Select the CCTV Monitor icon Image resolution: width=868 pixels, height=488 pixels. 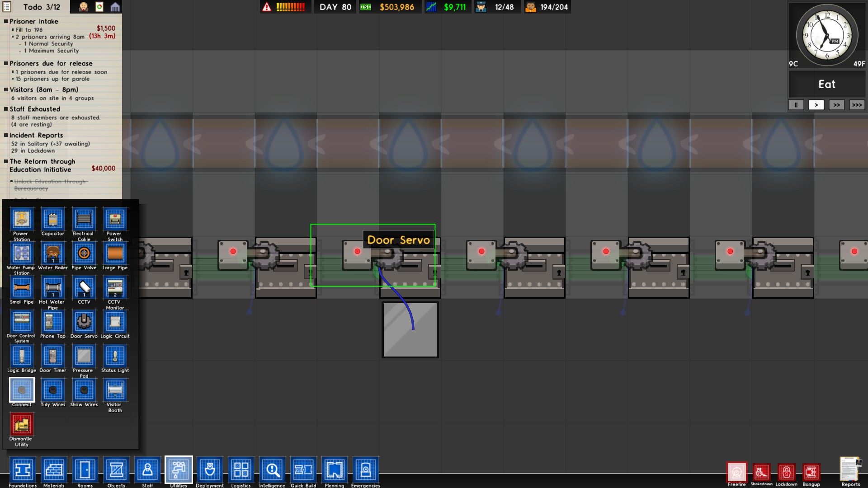115,288
